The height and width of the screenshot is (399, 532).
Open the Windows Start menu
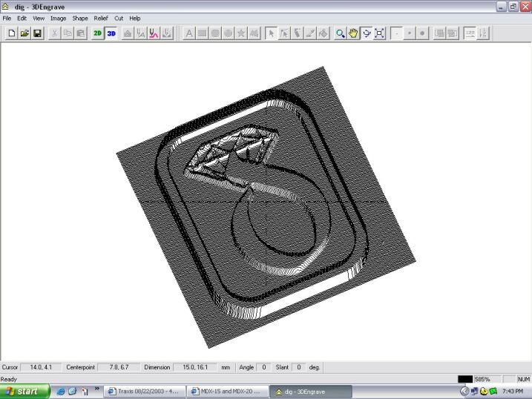[x=25, y=391]
